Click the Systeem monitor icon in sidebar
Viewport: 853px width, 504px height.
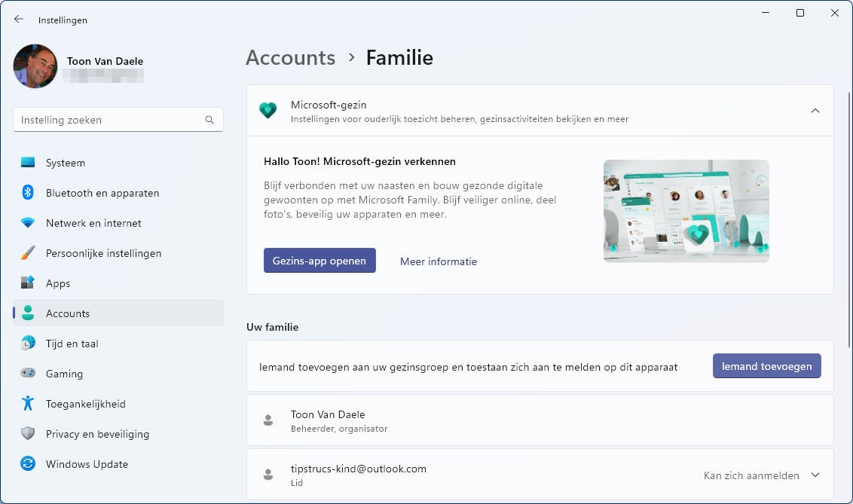point(28,163)
